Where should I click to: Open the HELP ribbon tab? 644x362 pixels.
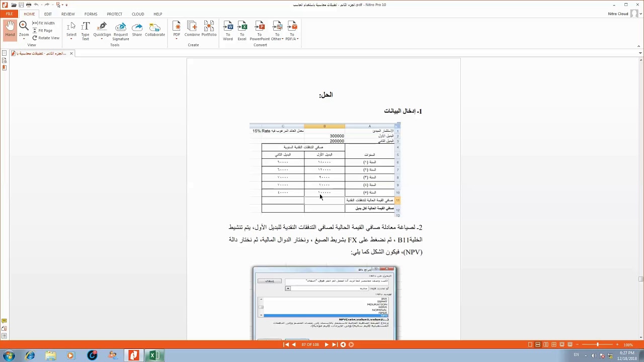click(x=157, y=14)
